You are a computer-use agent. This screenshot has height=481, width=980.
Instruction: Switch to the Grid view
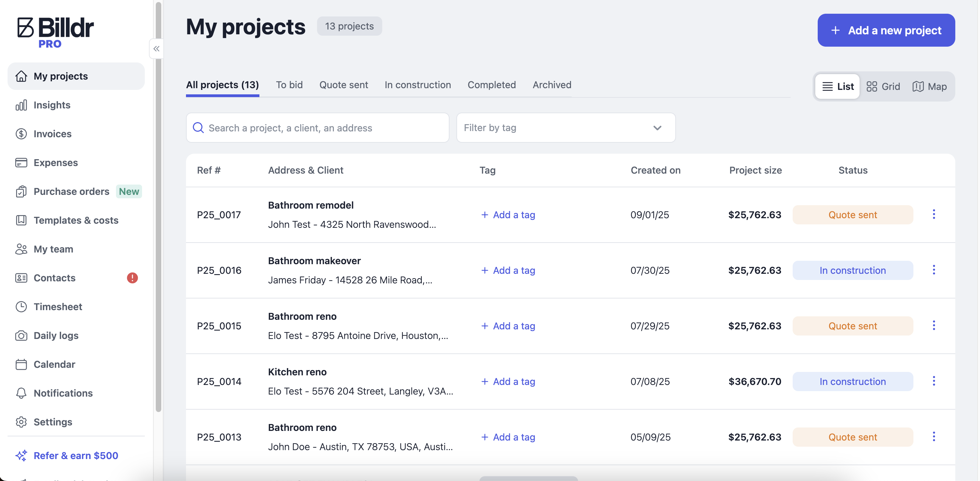(883, 86)
